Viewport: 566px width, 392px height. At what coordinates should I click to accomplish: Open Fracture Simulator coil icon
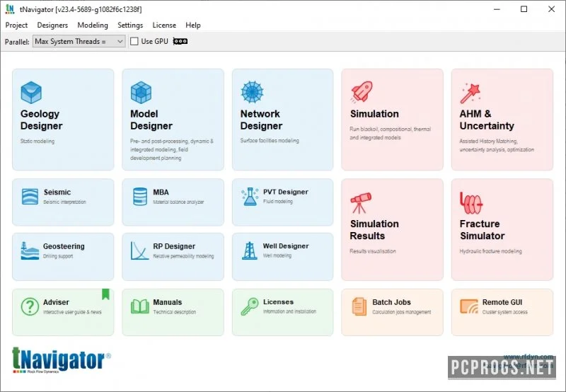pos(471,203)
